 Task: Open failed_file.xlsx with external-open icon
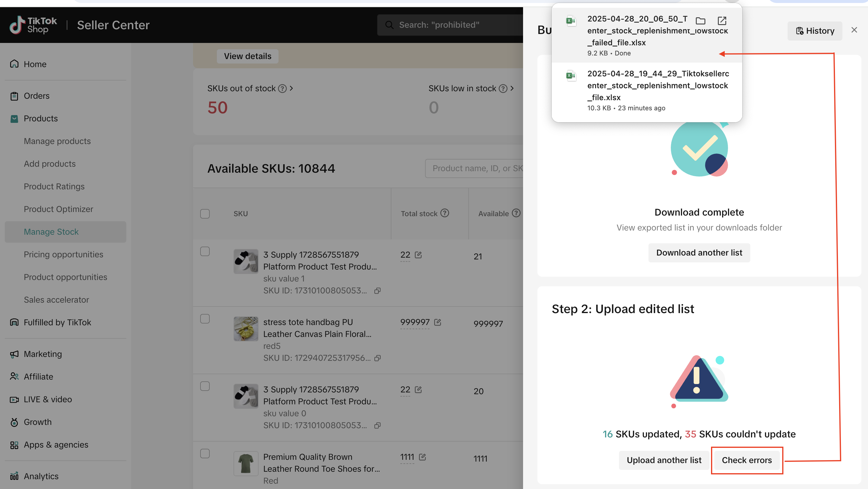[721, 21]
